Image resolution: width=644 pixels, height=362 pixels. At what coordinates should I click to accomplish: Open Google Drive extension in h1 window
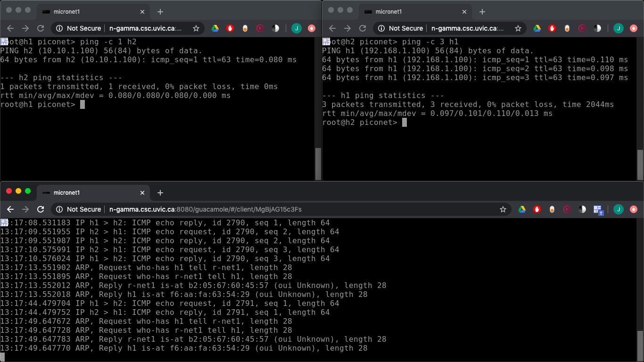215,28
